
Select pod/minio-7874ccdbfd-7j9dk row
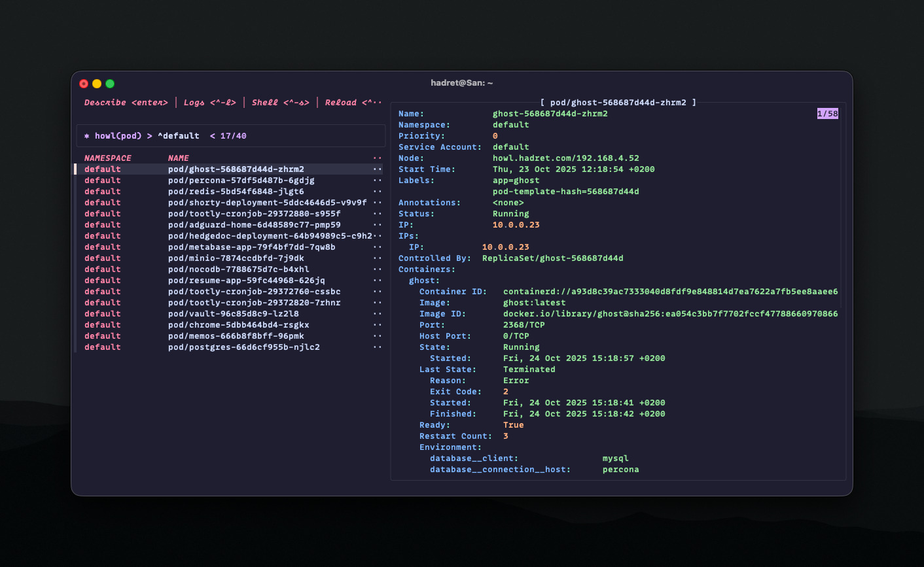pos(236,258)
